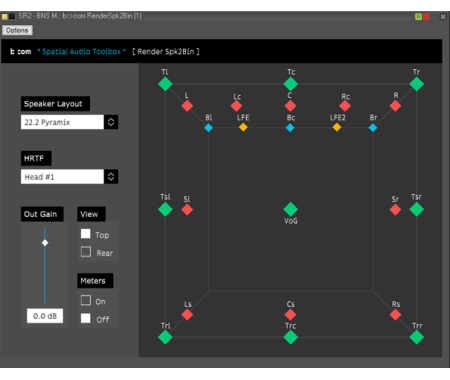The height and width of the screenshot is (380, 450).
Task: Click the View section label
Action: pos(91,214)
